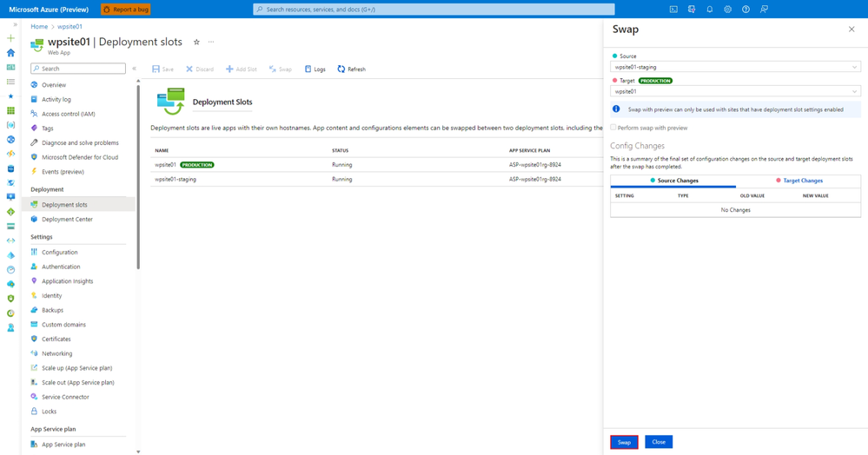Close the Swap panel with X
This screenshot has width=868, height=455.
click(x=851, y=30)
